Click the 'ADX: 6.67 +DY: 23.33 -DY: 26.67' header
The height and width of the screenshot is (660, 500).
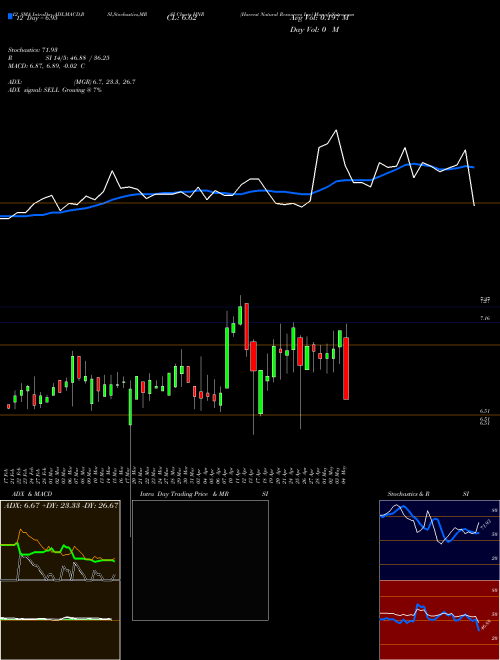point(61,506)
